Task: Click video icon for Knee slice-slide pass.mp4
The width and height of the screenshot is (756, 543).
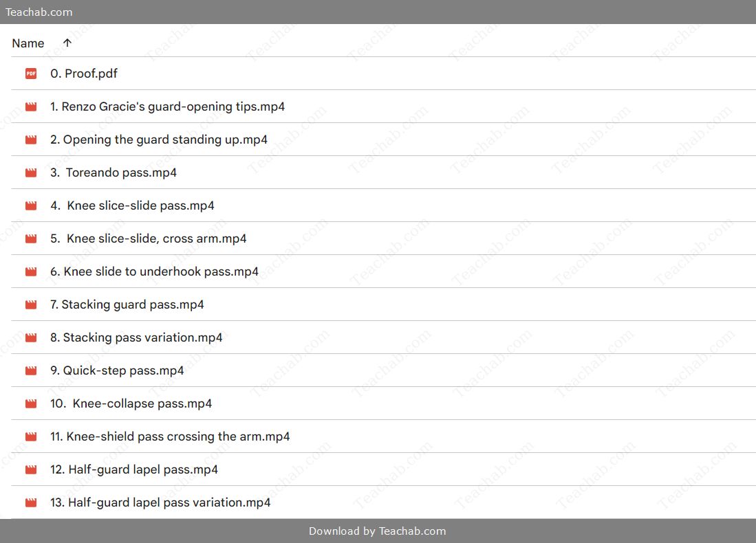Action: (31, 206)
